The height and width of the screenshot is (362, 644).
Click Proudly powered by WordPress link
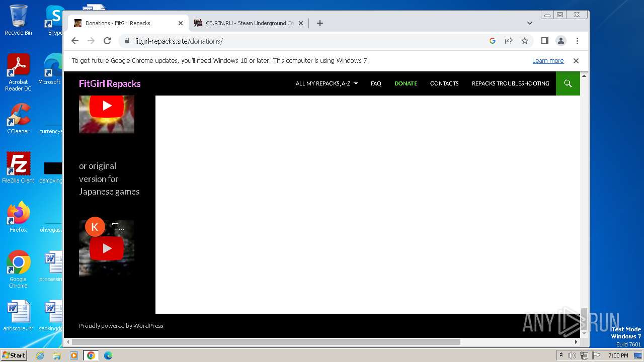(121, 326)
